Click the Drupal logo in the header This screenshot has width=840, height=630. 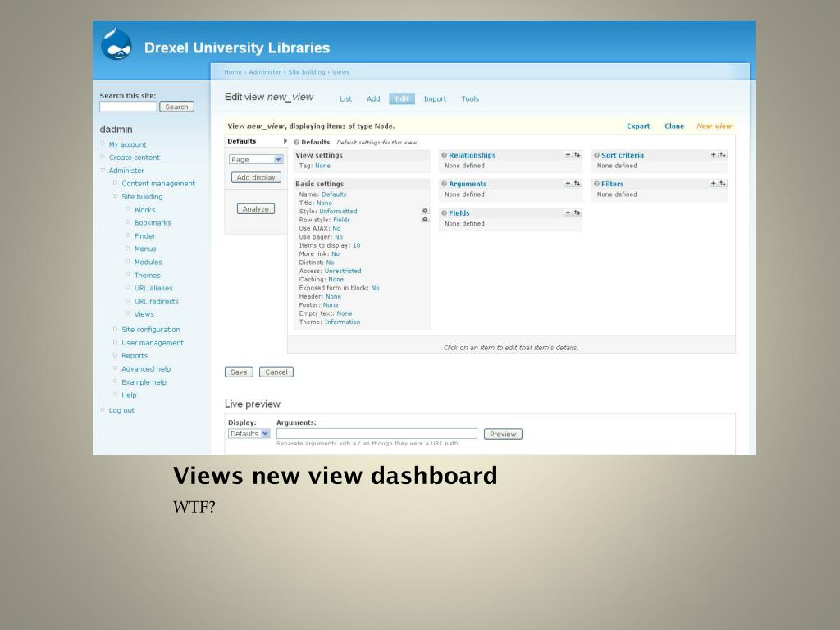[x=116, y=44]
